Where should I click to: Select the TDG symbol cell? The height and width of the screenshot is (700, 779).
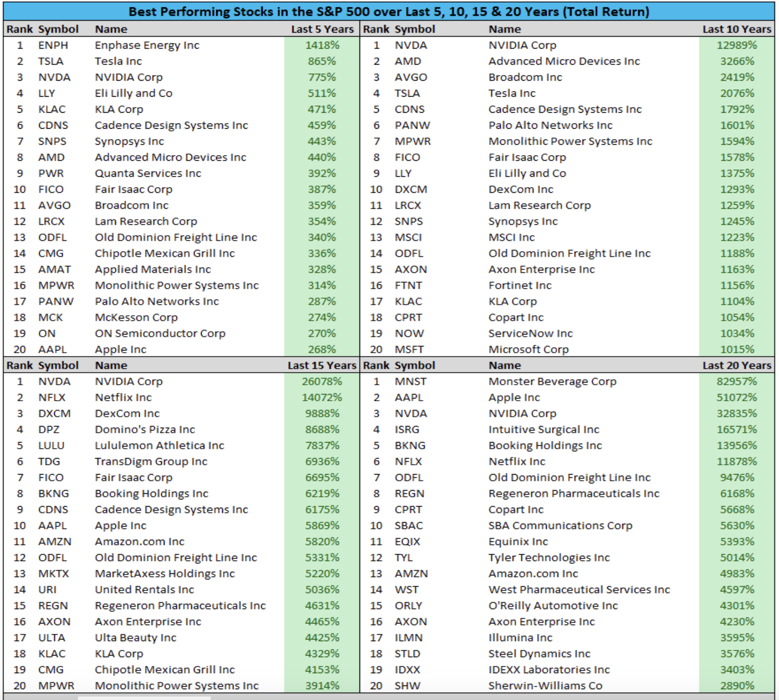point(49,461)
